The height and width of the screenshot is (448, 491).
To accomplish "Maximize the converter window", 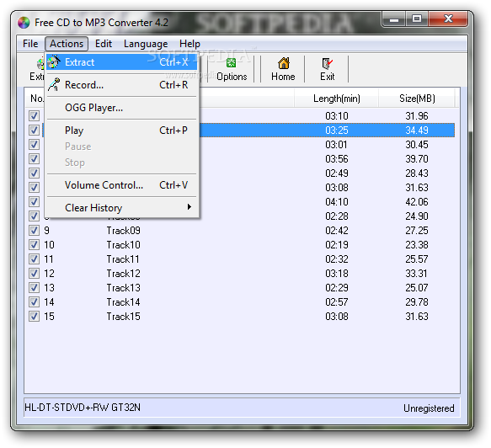I will click(x=417, y=19).
